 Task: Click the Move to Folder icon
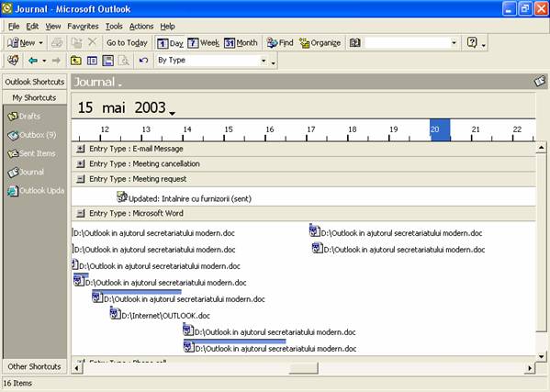76,43
